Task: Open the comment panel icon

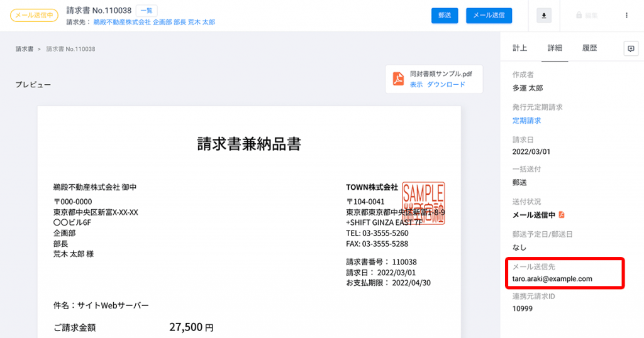Action: (631, 48)
